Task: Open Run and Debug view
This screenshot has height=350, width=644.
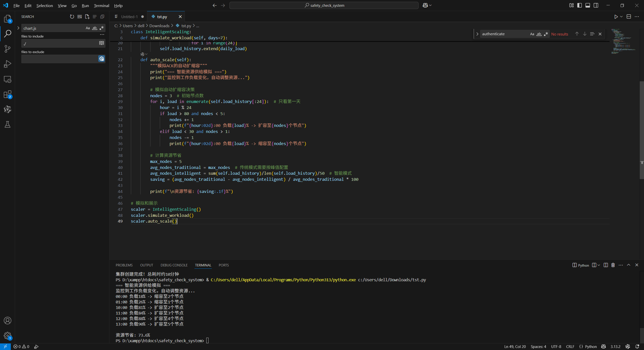Action: pyautogui.click(x=8, y=64)
